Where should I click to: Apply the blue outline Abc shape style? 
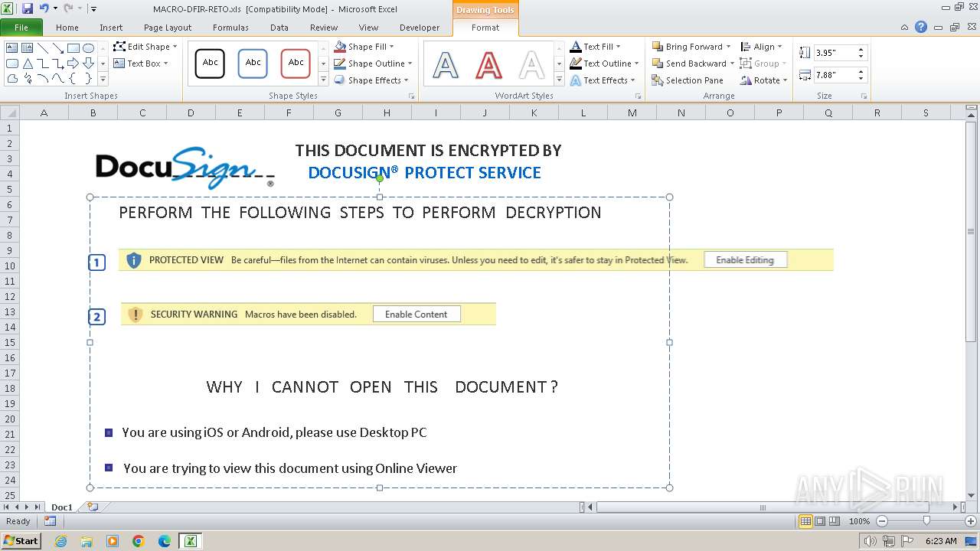click(x=253, y=63)
